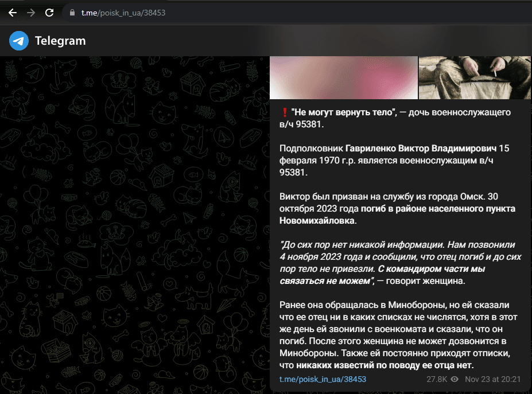532x394 pixels.
Task: Open the Telegram header title link
Action: pyautogui.click(x=60, y=41)
